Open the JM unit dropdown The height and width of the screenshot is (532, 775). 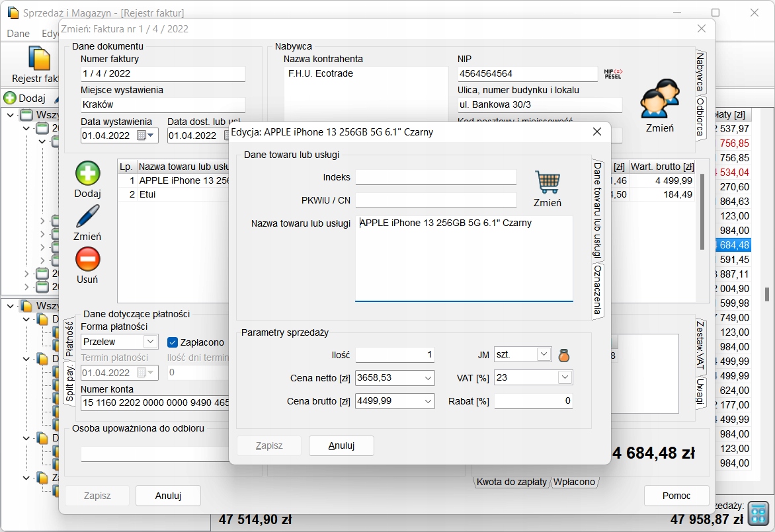click(x=544, y=355)
